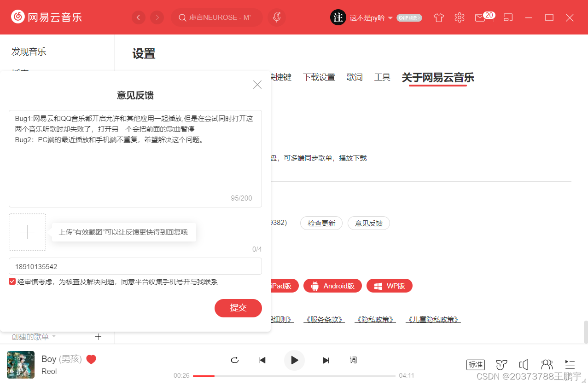Screen dimensions: 588x385
Task: Select the 关于网易云音乐 tab
Action: (x=438, y=77)
